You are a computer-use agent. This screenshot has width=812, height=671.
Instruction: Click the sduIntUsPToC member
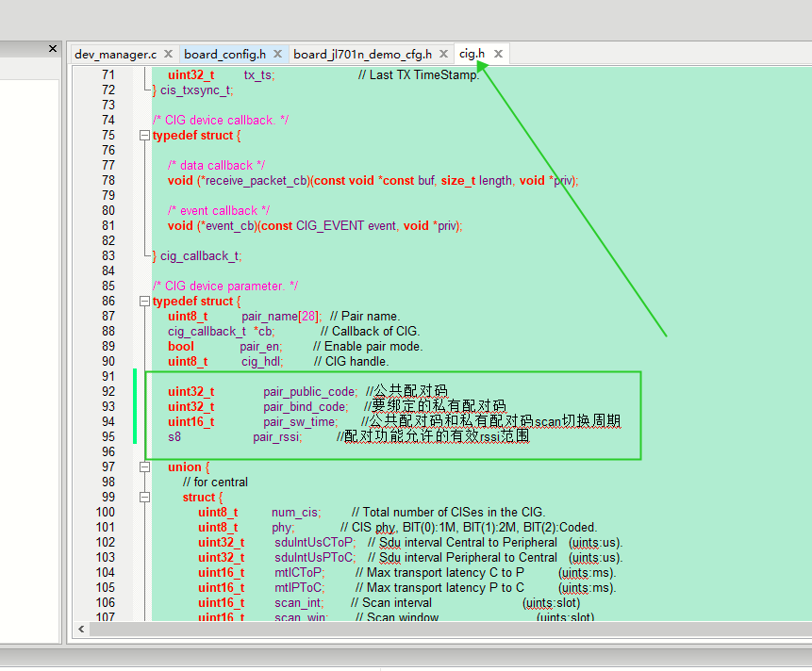[315, 558]
